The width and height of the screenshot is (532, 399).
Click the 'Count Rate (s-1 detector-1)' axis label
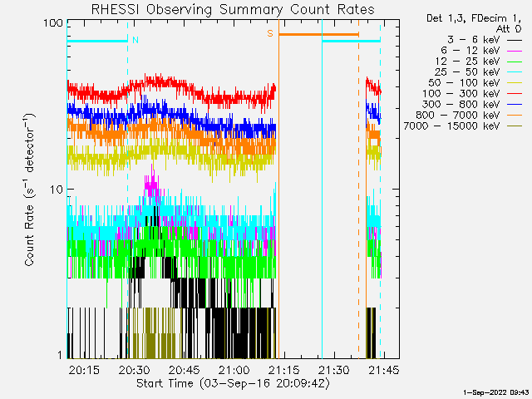coord(30,190)
